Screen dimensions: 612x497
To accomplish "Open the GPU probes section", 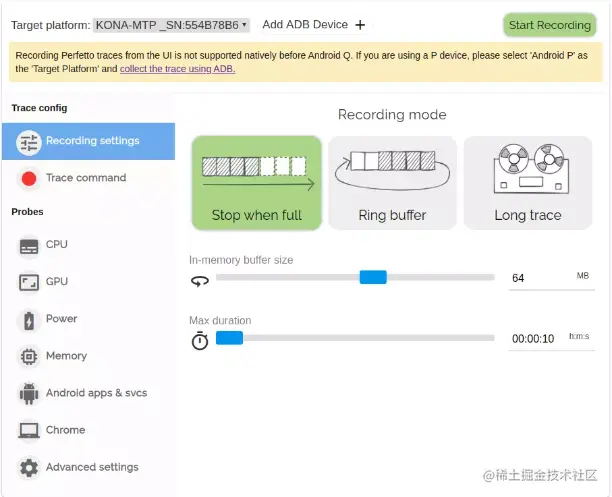I will [x=89, y=282].
